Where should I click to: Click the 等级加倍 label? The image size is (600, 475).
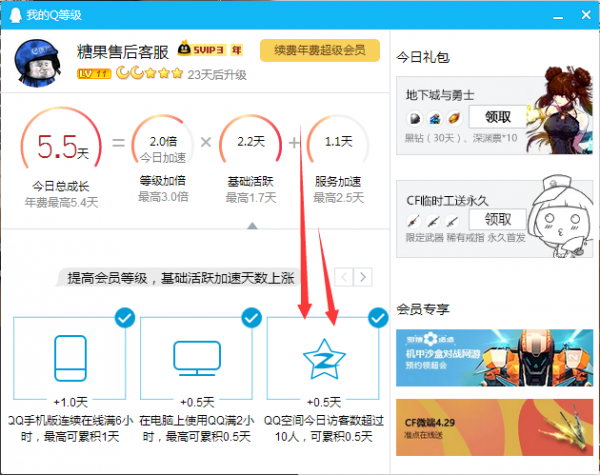163,181
